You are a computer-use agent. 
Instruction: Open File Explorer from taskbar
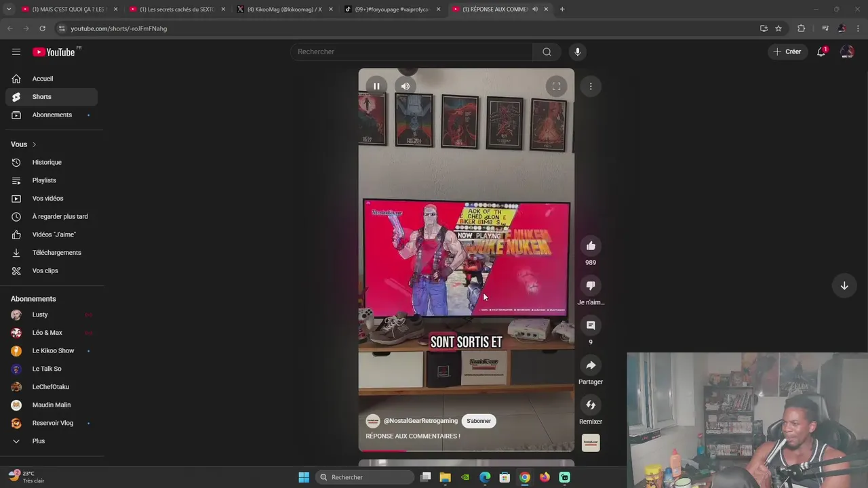click(x=446, y=477)
